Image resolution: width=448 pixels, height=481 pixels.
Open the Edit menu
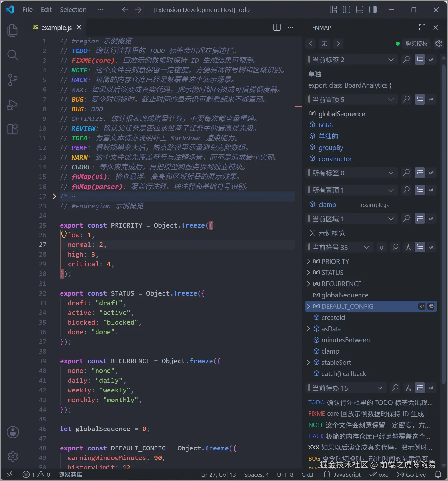46,10
